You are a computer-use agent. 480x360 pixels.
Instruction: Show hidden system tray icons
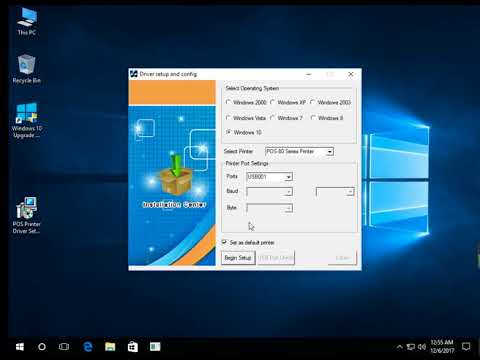399,347
